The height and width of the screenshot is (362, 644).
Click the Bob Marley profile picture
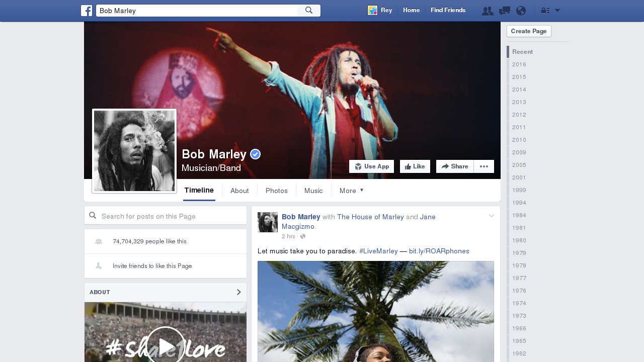[134, 151]
